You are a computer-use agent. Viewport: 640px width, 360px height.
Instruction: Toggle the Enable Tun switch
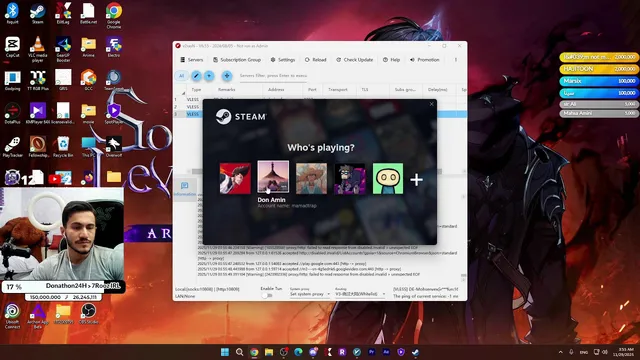click(267, 295)
